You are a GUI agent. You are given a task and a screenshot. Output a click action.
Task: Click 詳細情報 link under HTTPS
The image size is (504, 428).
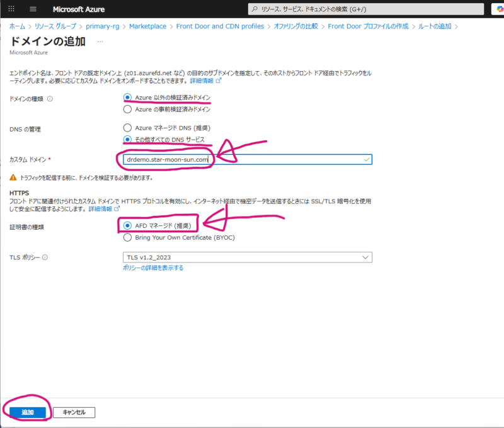click(100, 209)
